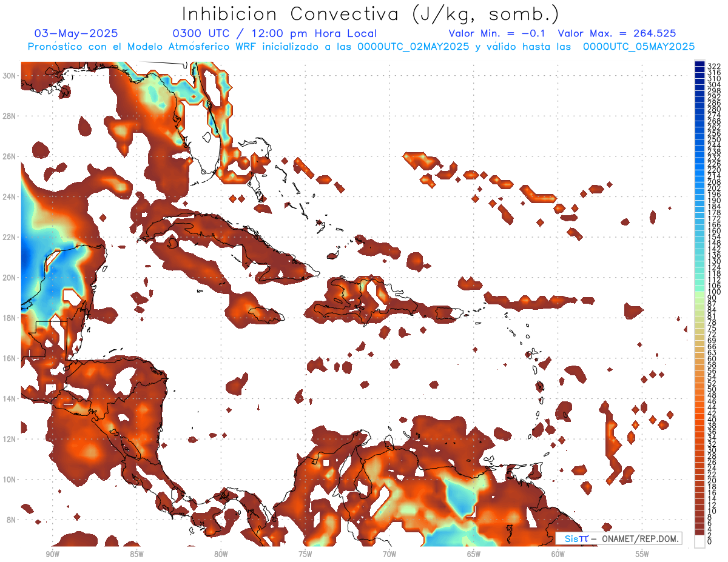Click the 22N latitude label
Screen dimensions: 728x562
pos(10,237)
